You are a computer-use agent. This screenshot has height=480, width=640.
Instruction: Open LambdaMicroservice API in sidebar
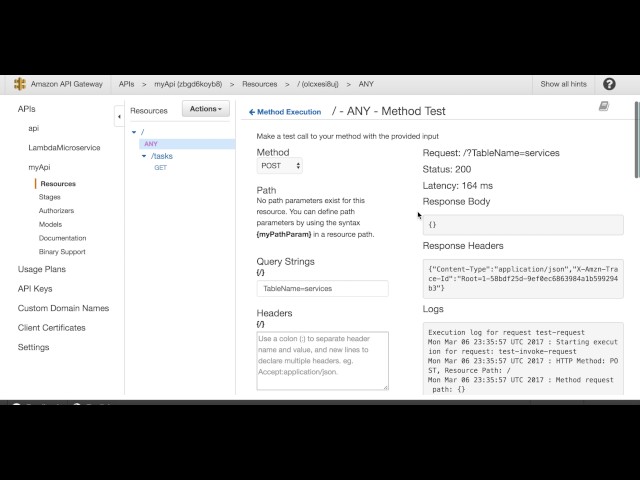64,148
